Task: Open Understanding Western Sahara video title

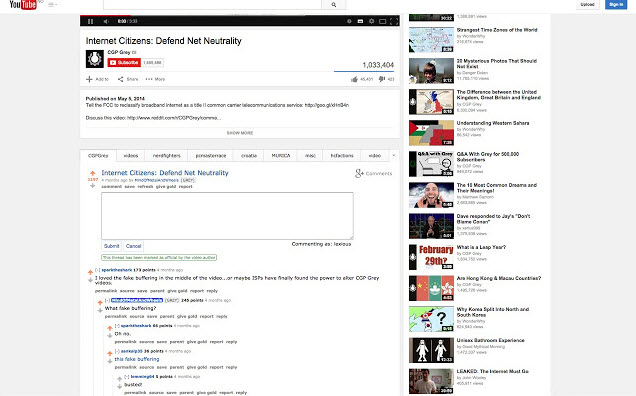Action: 493,123
